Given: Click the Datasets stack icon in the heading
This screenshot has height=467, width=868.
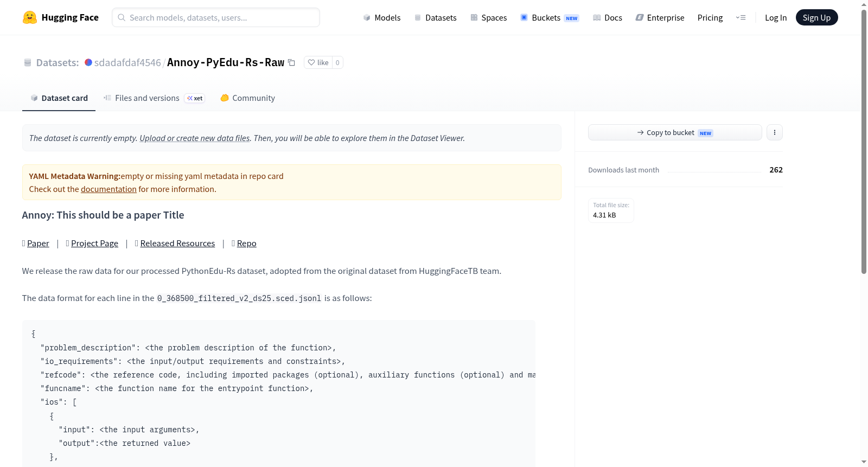Looking at the screenshot, I should click(x=28, y=62).
